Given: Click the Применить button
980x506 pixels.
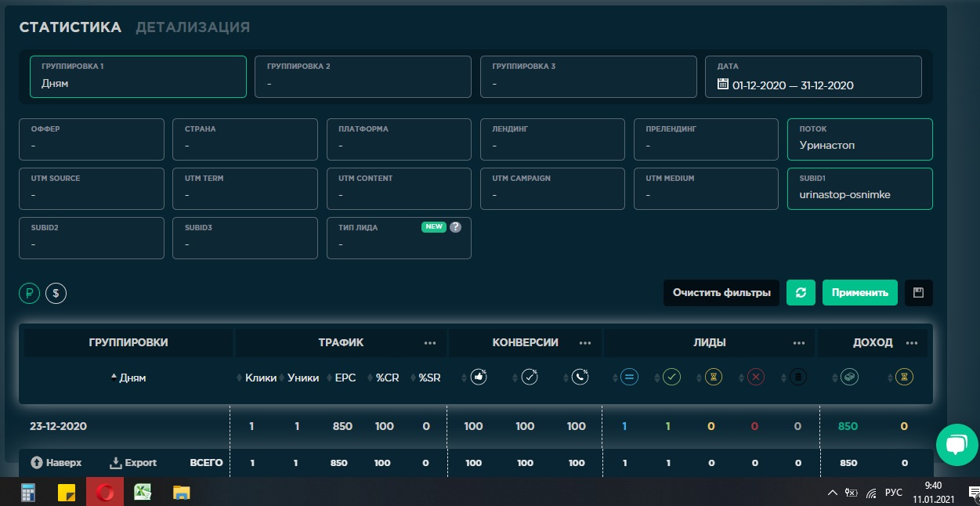Looking at the screenshot, I should coord(859,292).
